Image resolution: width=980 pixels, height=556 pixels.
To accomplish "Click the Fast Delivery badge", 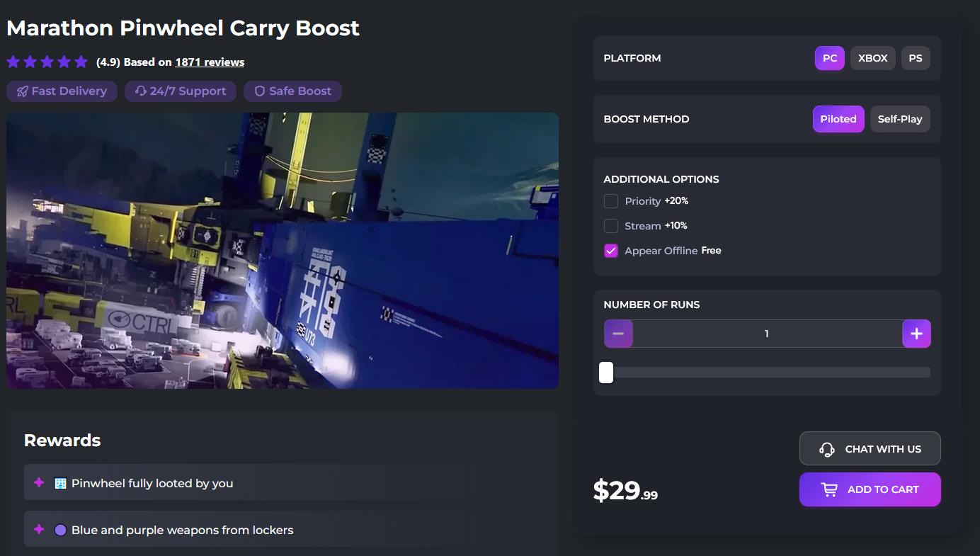I will coord(62,91).
